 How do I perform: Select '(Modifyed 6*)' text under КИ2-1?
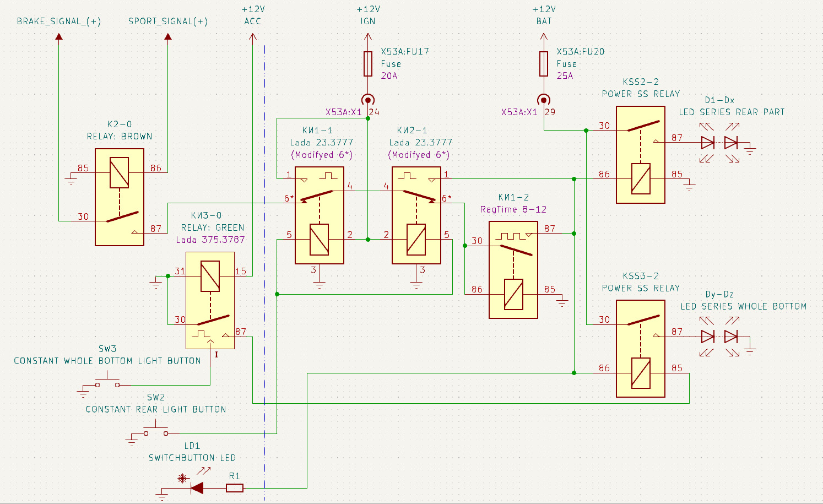[419, 155]
